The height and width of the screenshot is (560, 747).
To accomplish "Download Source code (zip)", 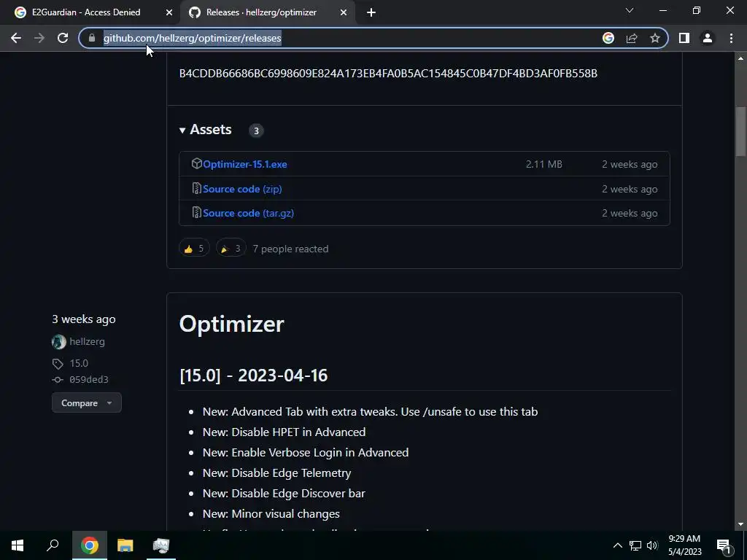I will [242, 189].
